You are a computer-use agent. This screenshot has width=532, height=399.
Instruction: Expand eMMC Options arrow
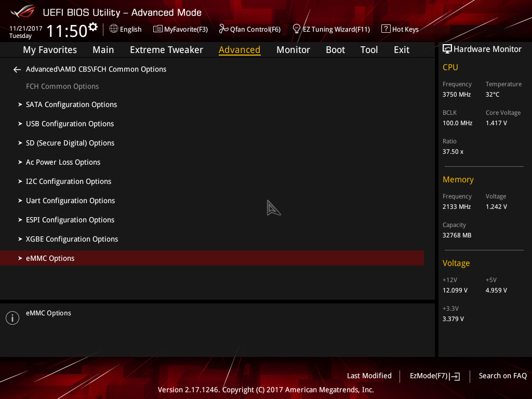(x=20, y=258)
